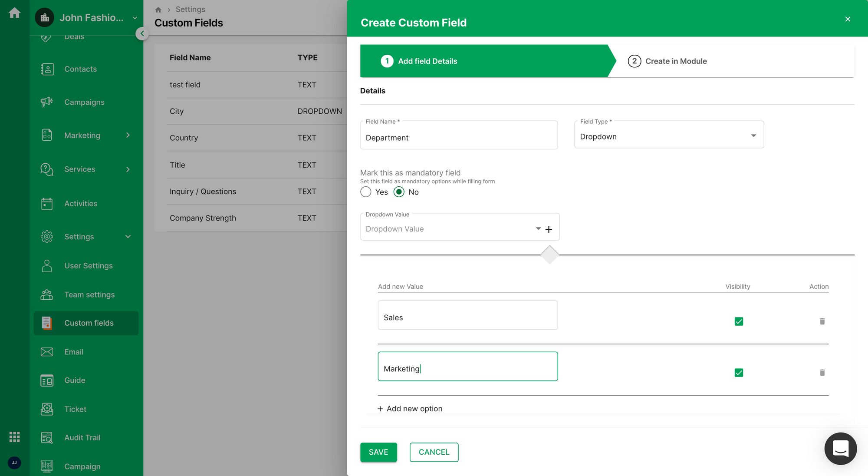This screenshot has height=476, width=868.
Task: Enable mandatory field Yes radio button
Action: pos(365,192)
